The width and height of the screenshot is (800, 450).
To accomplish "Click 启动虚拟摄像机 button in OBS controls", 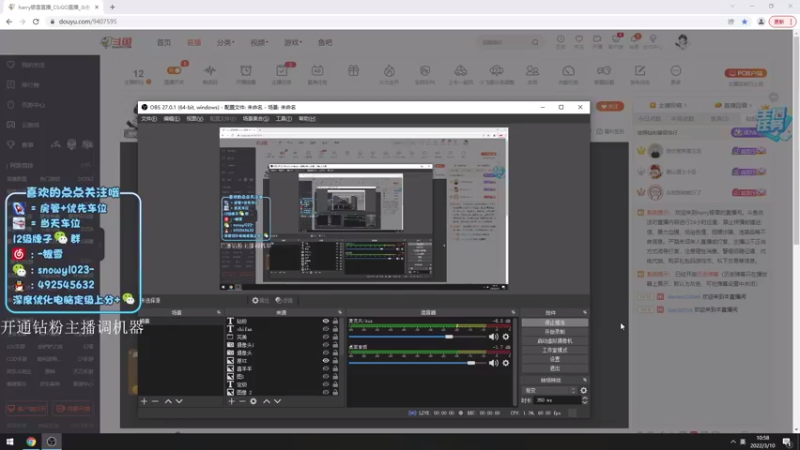I will [555, 341].
